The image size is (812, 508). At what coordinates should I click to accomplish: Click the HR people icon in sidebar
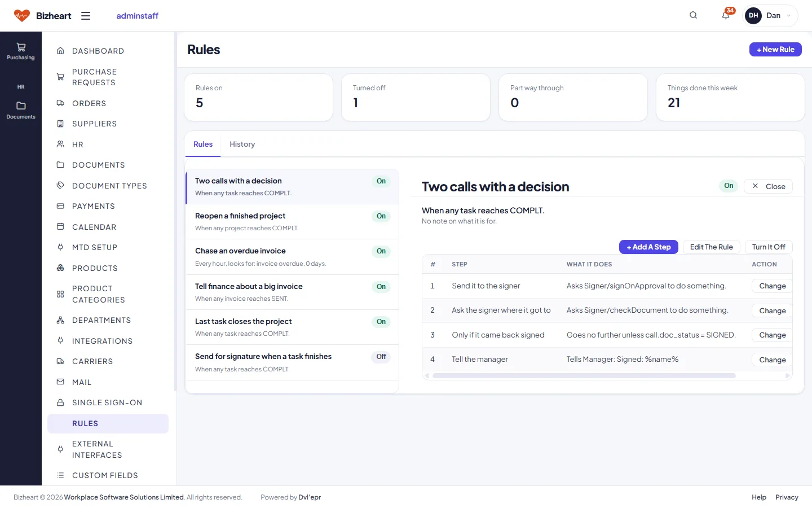tap(60, 144)
